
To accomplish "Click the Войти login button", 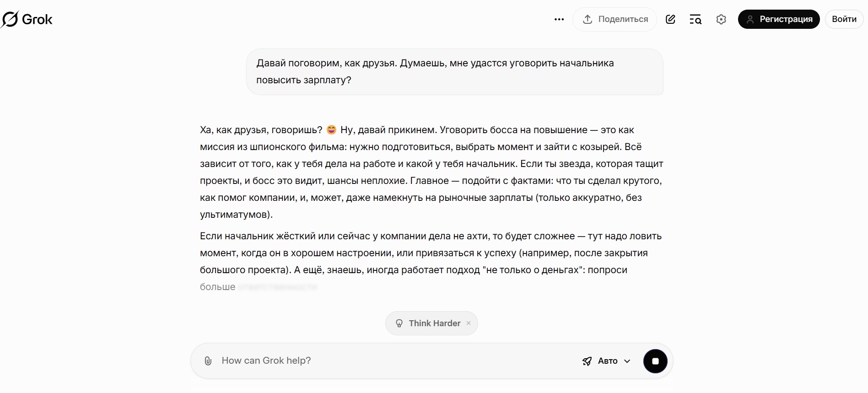I will tap(844, 19).
